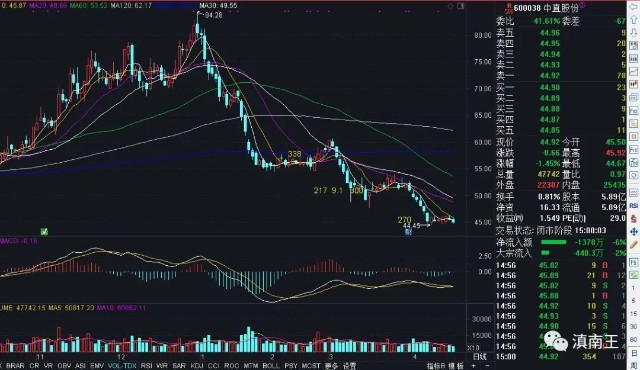This screenshot has height=370, width=640.
Task: Click the diamond icon at chart top-right
Action: tap(451, 6)
